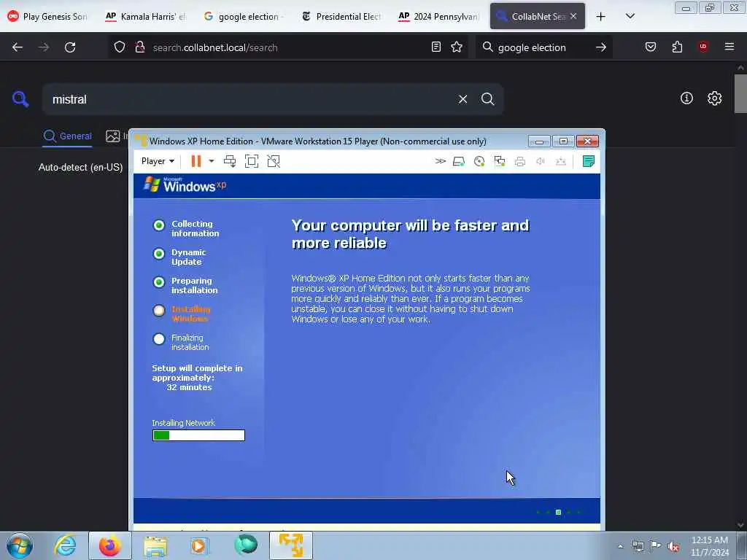Open search preferences gear icon
This screenshot has height=560, width=747.
[714, 98]
